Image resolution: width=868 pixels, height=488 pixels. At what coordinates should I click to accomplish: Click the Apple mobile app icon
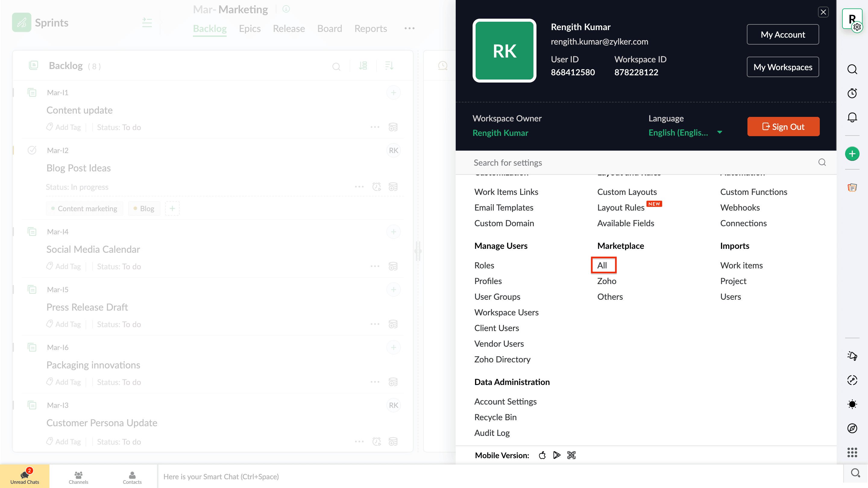(542, 455)
